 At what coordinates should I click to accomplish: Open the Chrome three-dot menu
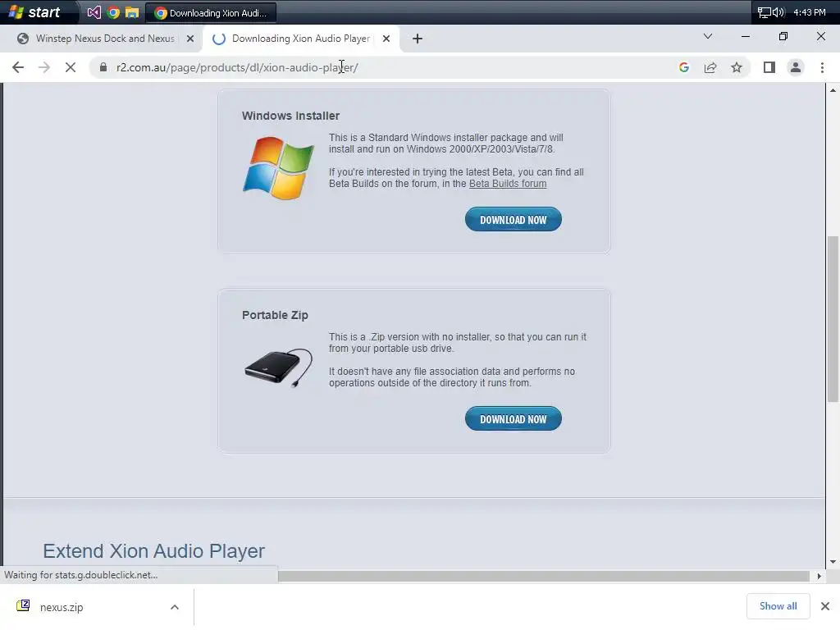pyautogui.click(x=822, y=67)
